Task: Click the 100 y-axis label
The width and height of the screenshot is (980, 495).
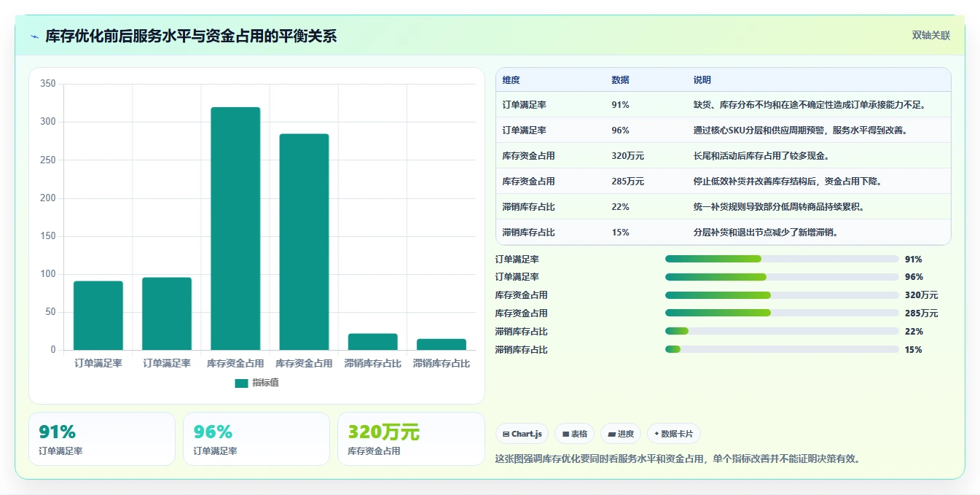Action: tap(48, 274)
